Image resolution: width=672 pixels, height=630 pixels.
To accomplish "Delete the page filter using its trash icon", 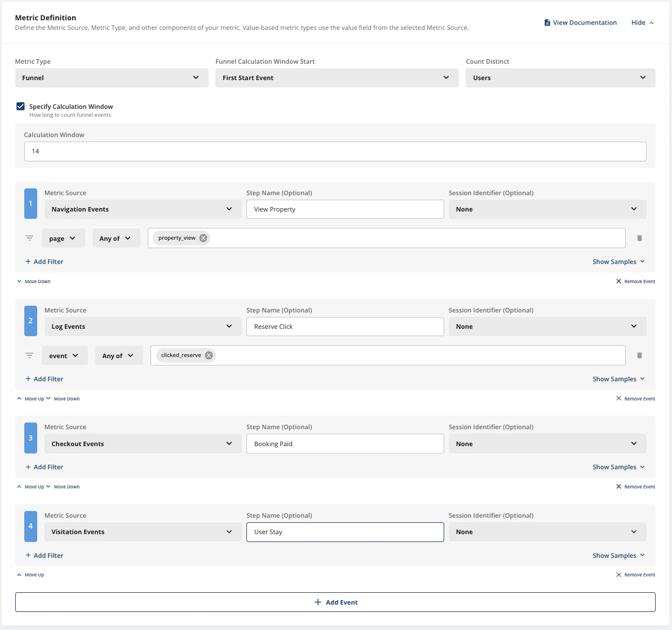I will pos(639,237).
